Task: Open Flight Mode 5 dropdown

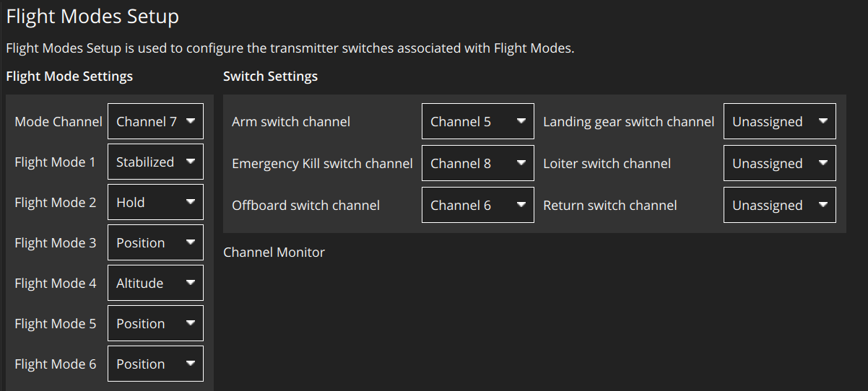Action: (155, 323)
